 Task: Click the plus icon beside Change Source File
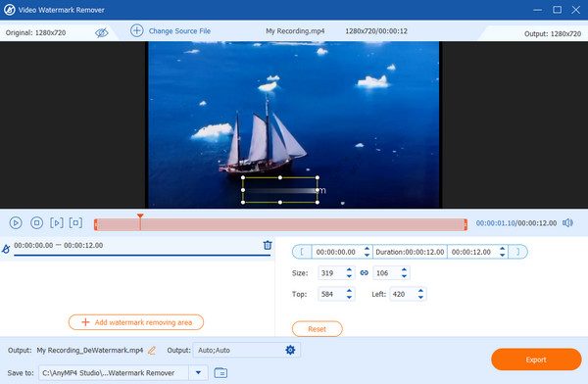pyautogui.click(x=137, y=30)
